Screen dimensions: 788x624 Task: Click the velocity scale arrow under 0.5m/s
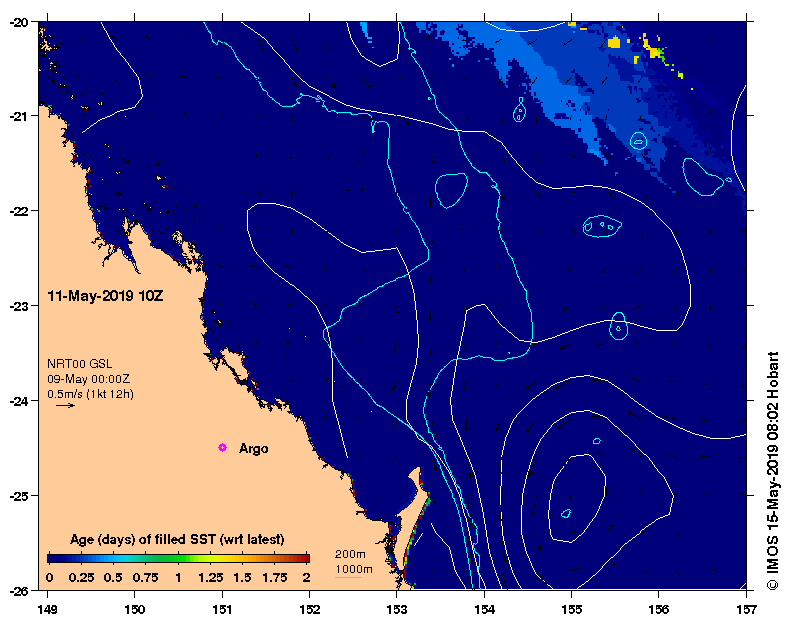tap(65, 405)
